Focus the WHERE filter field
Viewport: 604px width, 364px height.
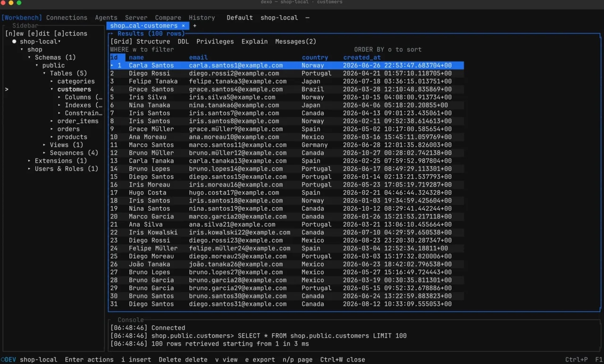[142, 50]
